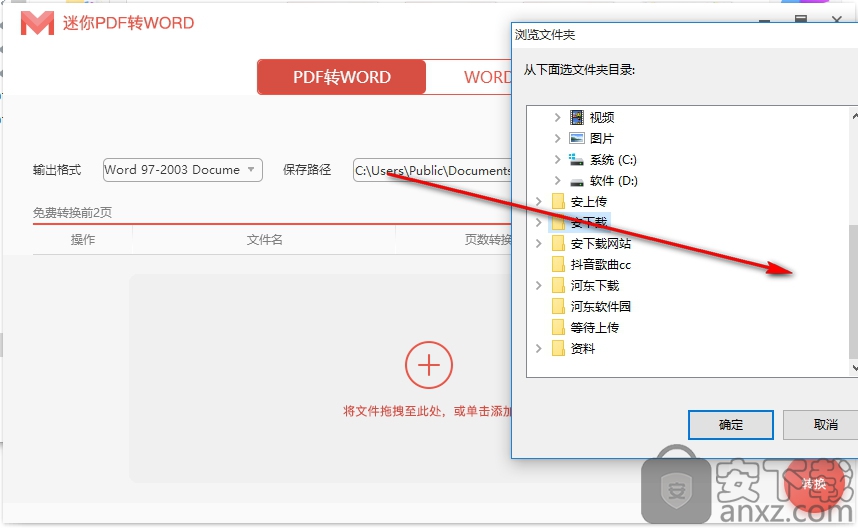Click the 河东软件园 folder icon
Screen dimensions: 858x528
558,306
